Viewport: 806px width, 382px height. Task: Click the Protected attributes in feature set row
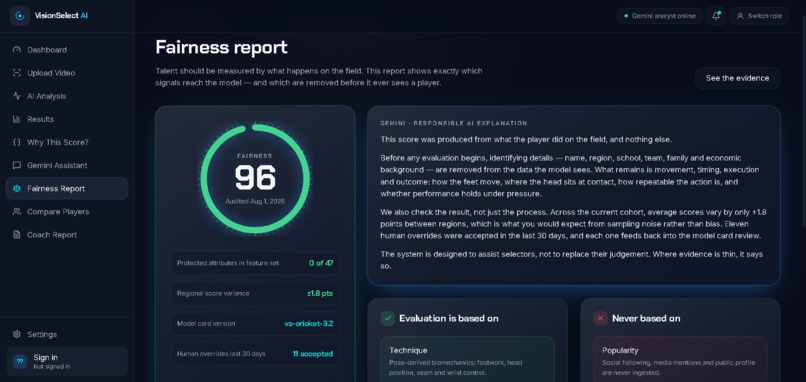point(255,263)
